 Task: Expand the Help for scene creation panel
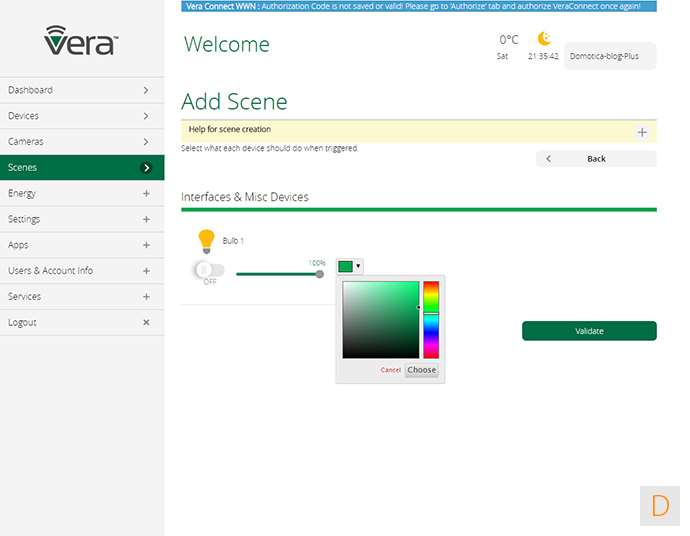[641, 132]
